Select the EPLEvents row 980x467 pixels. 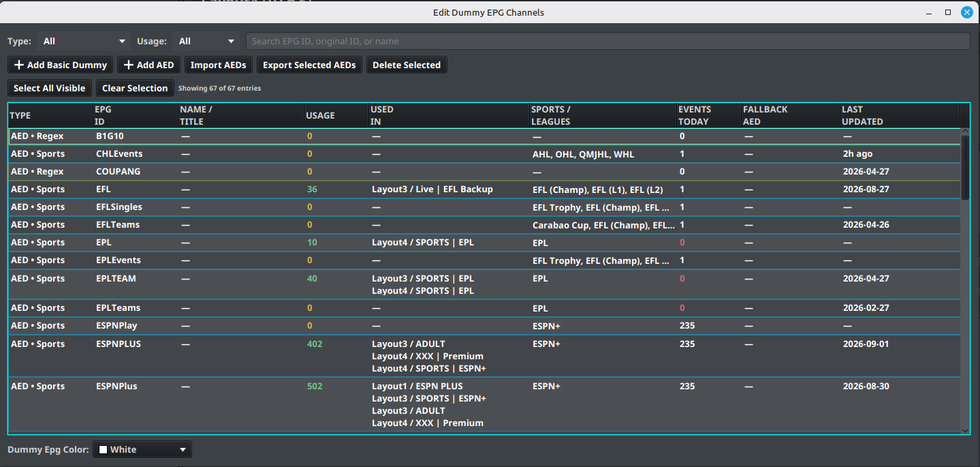[484, 260]
